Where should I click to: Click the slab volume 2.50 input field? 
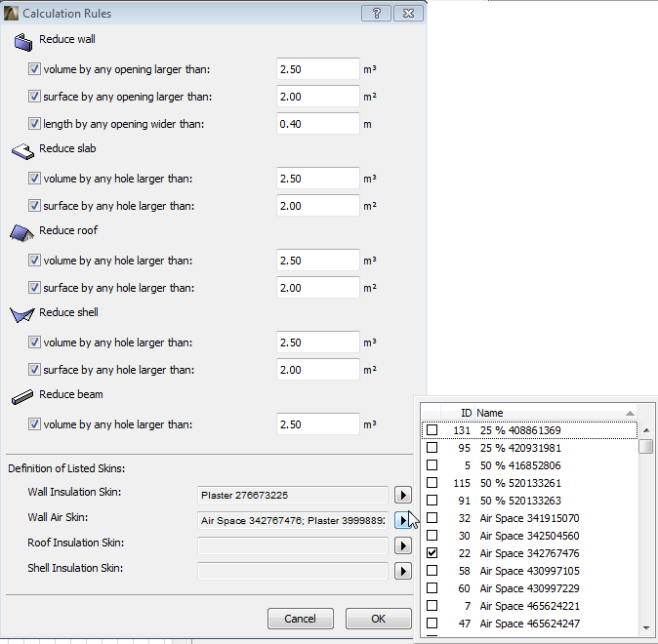318,179
